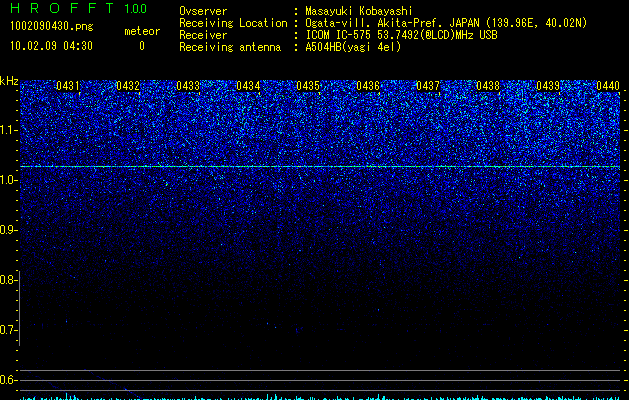Screen dimensions: 629x400
Task: Click the 0439 time marker
Action: [548, 86]
